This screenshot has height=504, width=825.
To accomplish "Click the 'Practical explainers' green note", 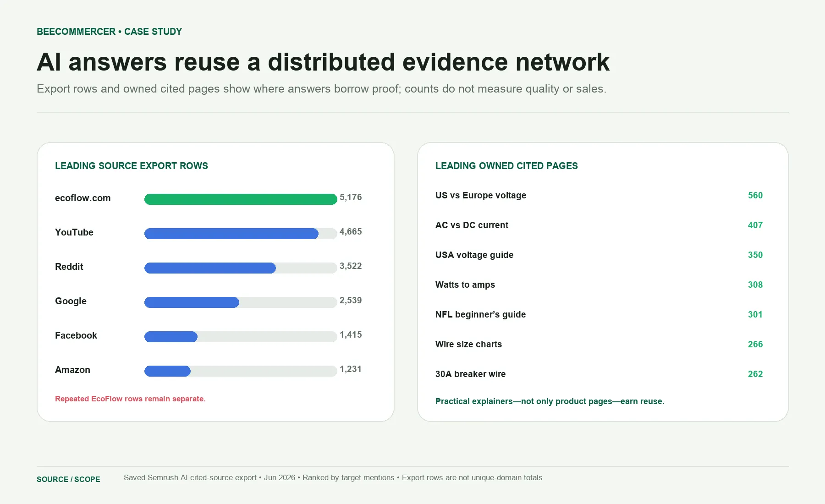I will (550, 401).
